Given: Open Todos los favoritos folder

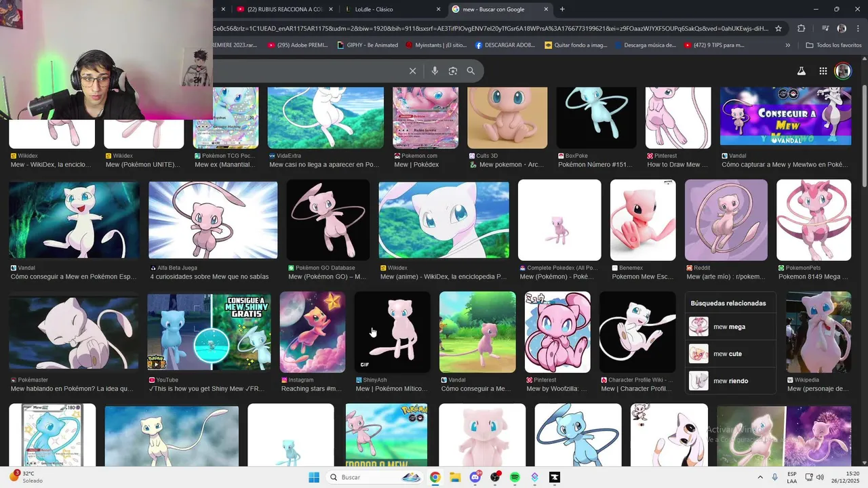Looking at the screenshot, I should (x=833, y=45).
